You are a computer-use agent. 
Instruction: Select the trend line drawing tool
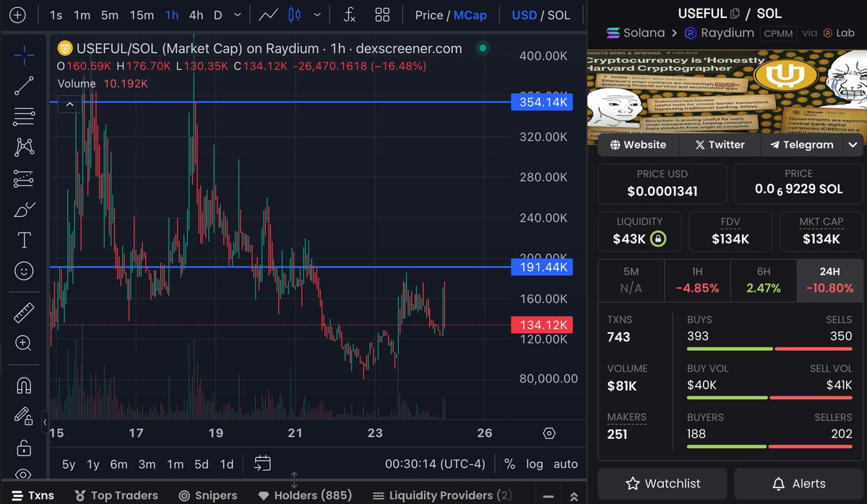(x=24, y=86)
